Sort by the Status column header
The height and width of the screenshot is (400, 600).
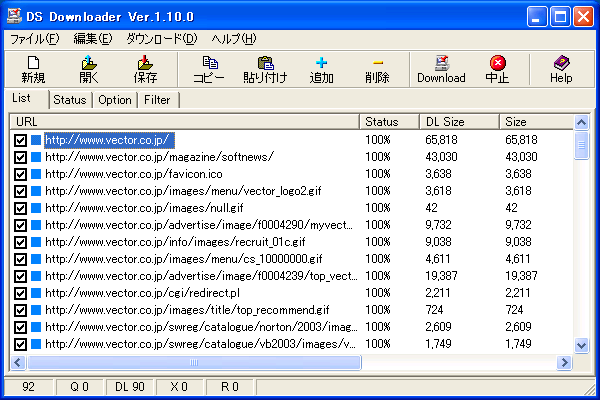pyautogui.click(x=390, y=122)
